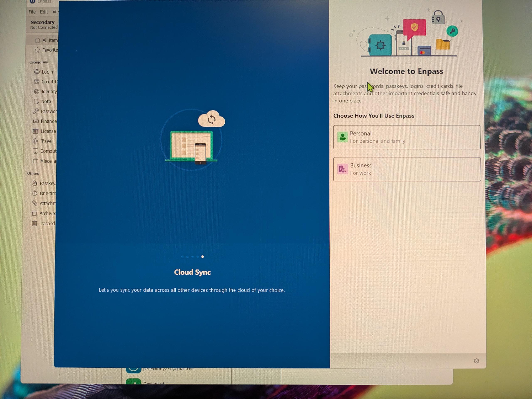Choose Personal for personal and family
The image size is (532, 399).
pyautogui.click(x=407, y=137)
